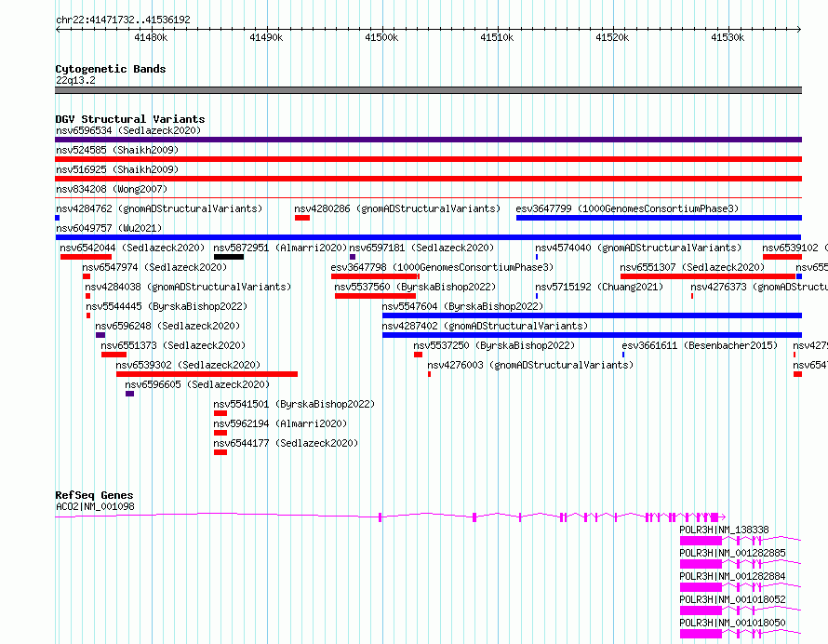This screenshot has height=644, width=828.
Task: Click the POLR3H|NM_001018050 transcript exon block
Action: point(701,634)
